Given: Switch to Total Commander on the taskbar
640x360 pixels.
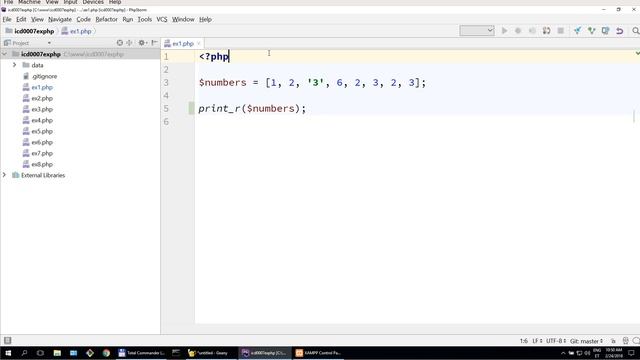Looking at the screenshot, I should coord(141,353).
